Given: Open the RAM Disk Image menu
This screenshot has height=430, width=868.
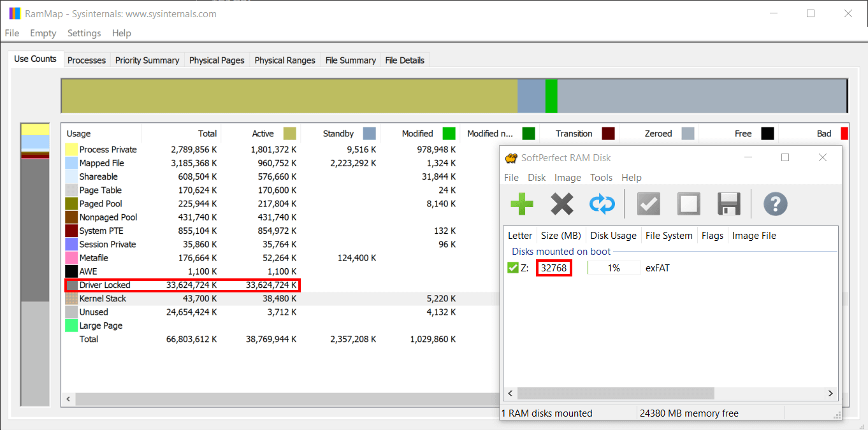Looking at the screenshot, I should click(568, 178).
